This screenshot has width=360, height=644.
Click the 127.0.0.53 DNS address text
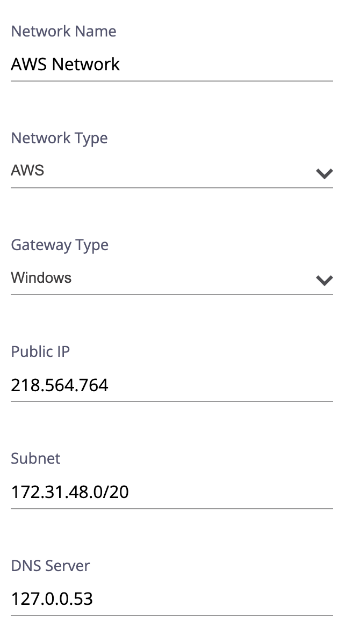point(52,599)
